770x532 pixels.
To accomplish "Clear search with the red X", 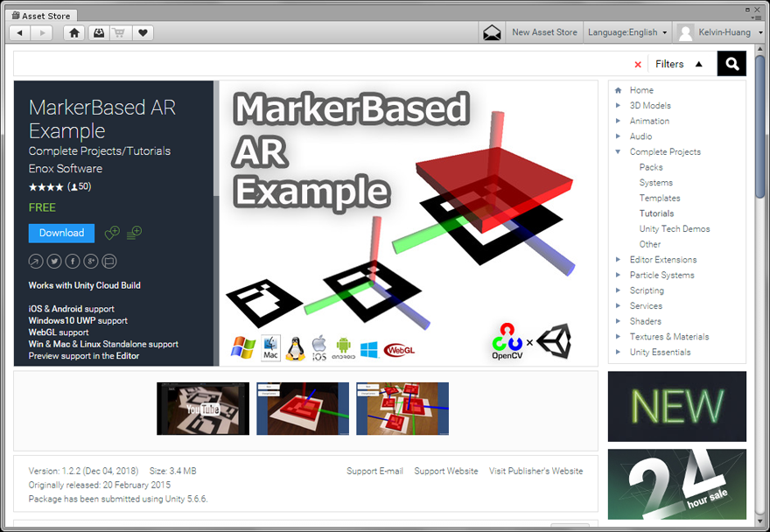I will coord(637,65).
